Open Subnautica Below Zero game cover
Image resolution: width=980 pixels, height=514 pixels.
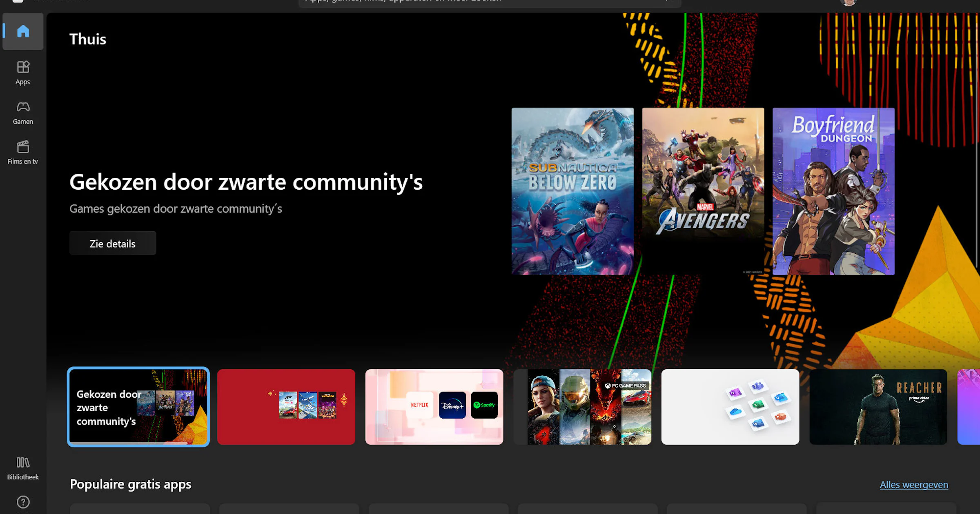click(x=572, y=191)
